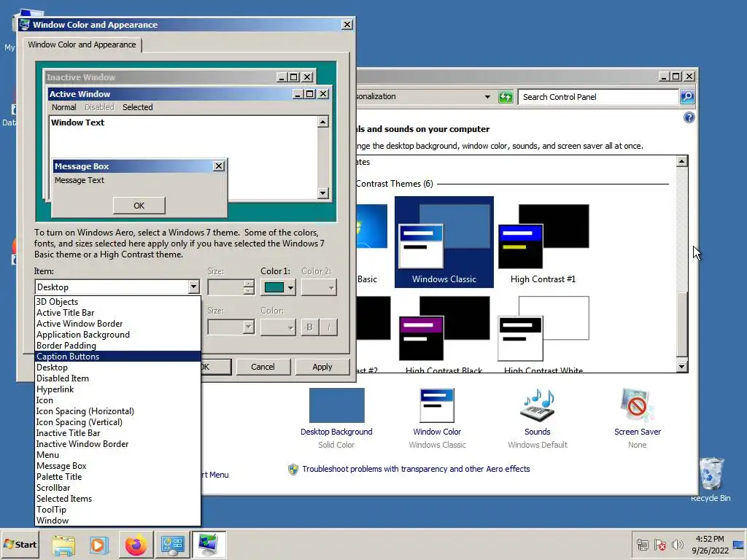Open the font Color dropdown

278,327
